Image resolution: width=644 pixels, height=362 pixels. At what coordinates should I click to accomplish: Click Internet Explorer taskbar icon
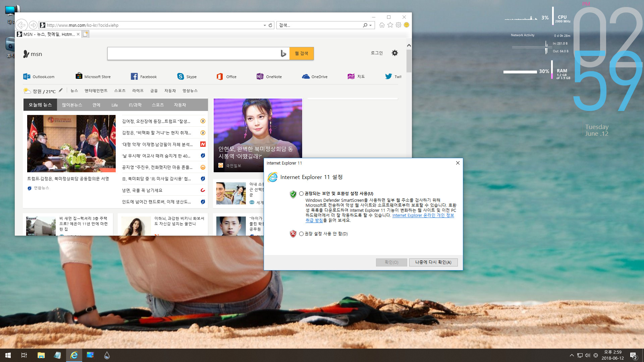coord(74,355)
